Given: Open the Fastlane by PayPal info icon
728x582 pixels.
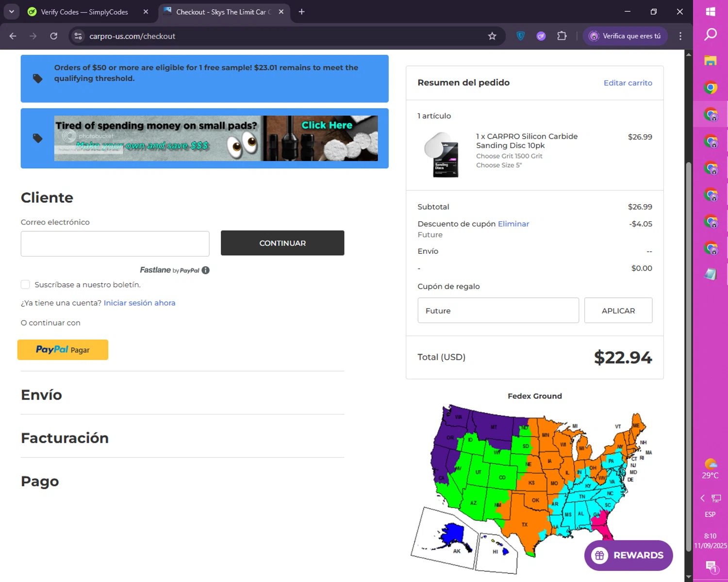Looking at the screenshot, I should 206,270.
